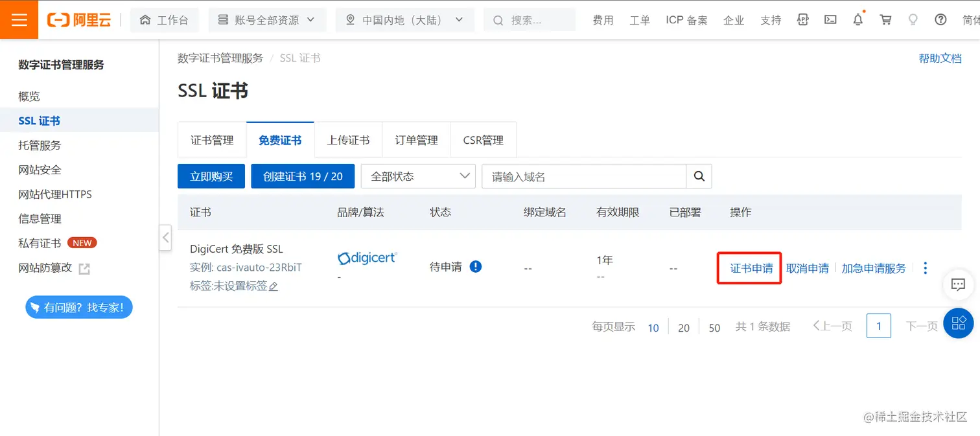Open the row's more actions menu
Viewport: 980px width, 436px height.
coord(925,268)
